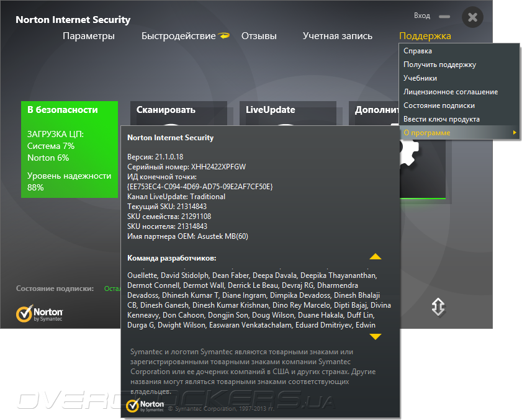
Task: Click the SKU носителя: 21314843 line
Action: point(167,226)
